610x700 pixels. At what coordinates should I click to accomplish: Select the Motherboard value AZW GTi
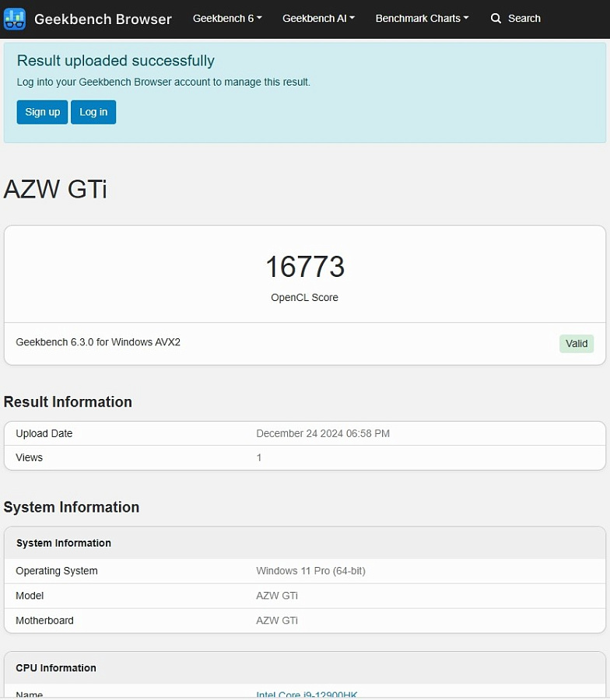pyautogui.click(x=277, y=621)
